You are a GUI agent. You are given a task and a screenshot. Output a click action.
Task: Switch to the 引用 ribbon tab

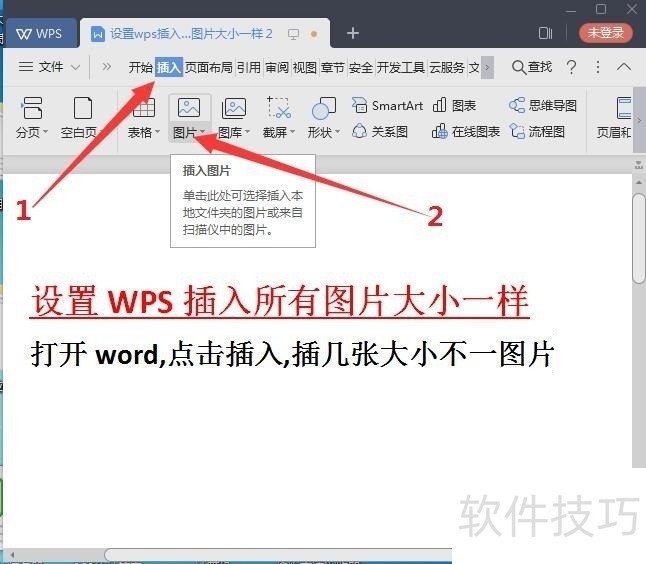249,67
